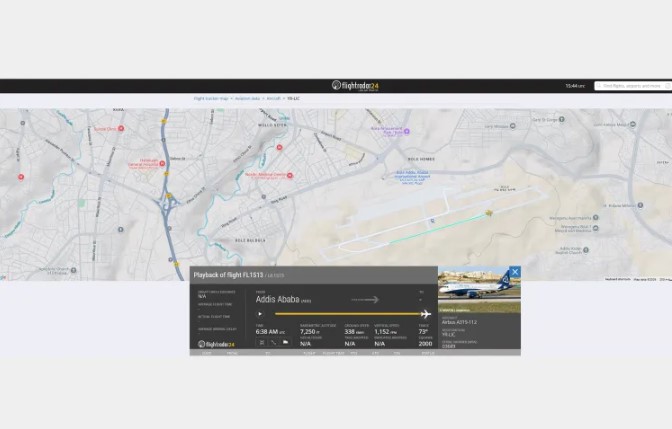
Task: Click the Flightradar24 logo in header
Action: tap(355, 86)
